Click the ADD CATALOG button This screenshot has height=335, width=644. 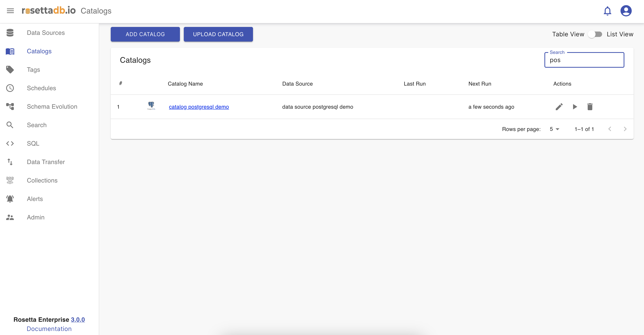pos(145,34)
